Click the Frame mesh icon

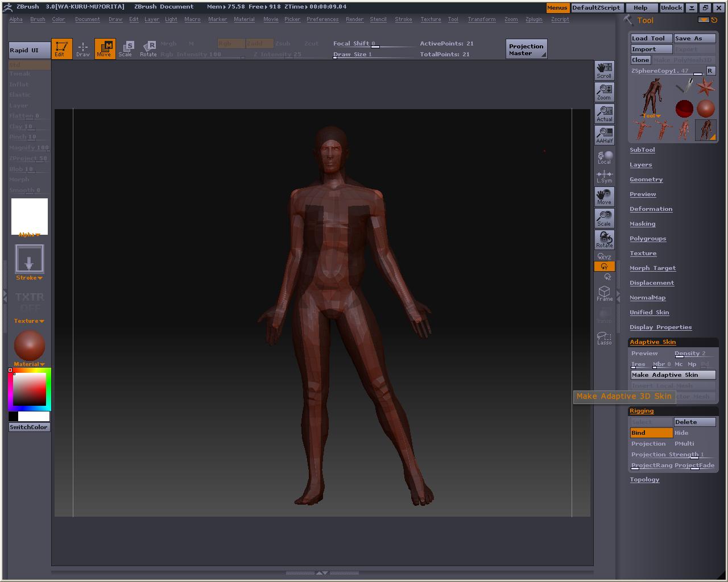coord(604,293)
